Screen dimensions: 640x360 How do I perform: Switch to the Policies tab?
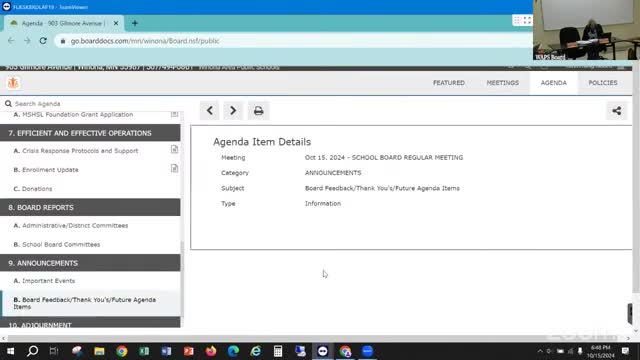603,83
